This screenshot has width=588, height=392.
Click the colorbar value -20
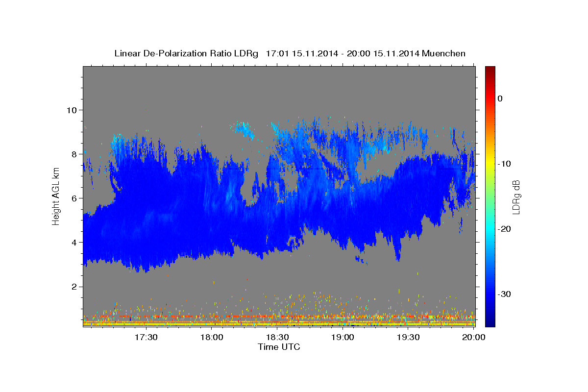505,229
